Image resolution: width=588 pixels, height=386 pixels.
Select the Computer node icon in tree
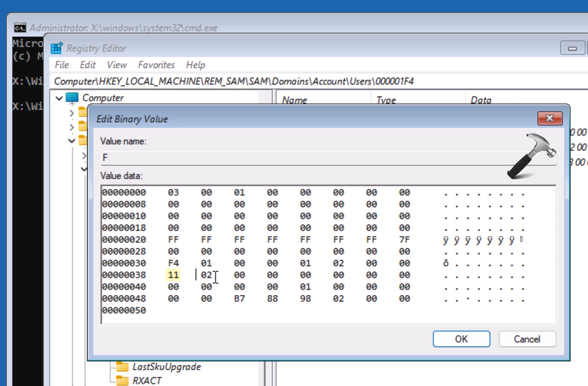[x=72, y=98]
